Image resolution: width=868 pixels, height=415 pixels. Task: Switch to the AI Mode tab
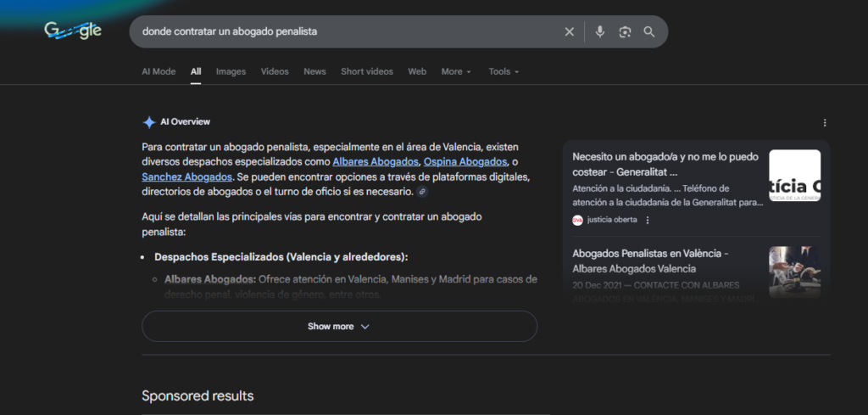coord(159,71)
